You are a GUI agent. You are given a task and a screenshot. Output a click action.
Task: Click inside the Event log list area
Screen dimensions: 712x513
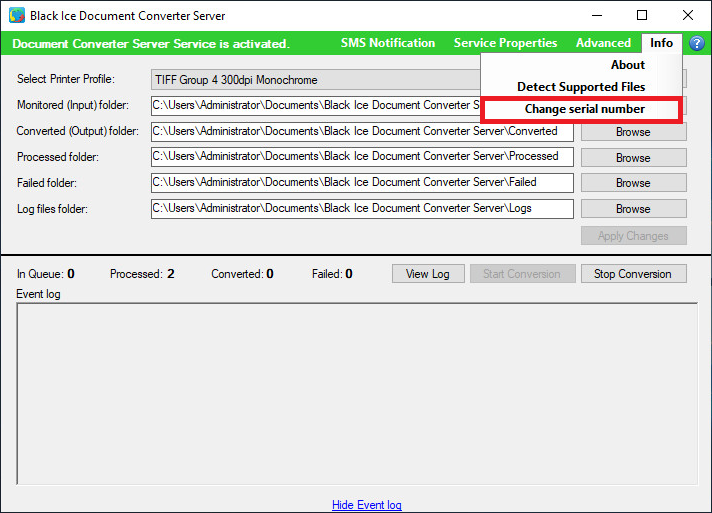[x=357, y=394]
